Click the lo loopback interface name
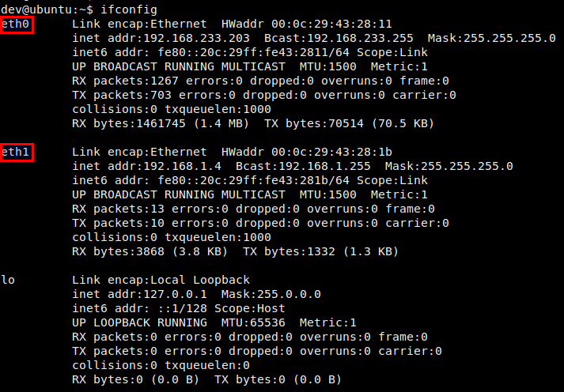Viewport: 564px width, 392px height. click(8, 280)
